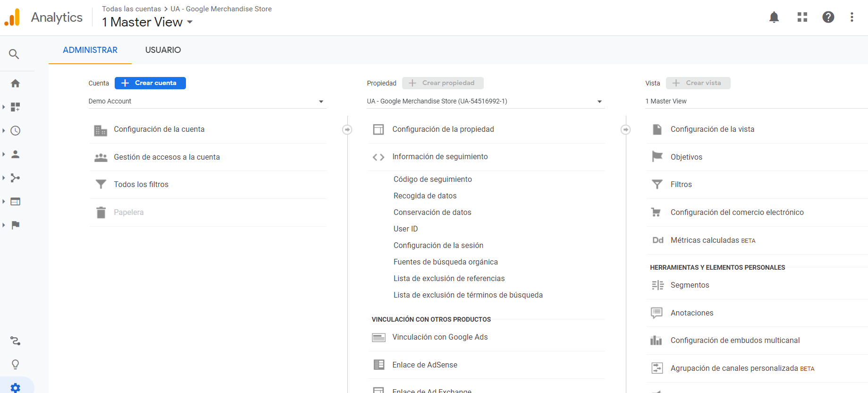Viewport: 868px width, 393px height.
Task: Click the Google Ads linking icon
Action: pyautogui.click(x=379, y=337)
